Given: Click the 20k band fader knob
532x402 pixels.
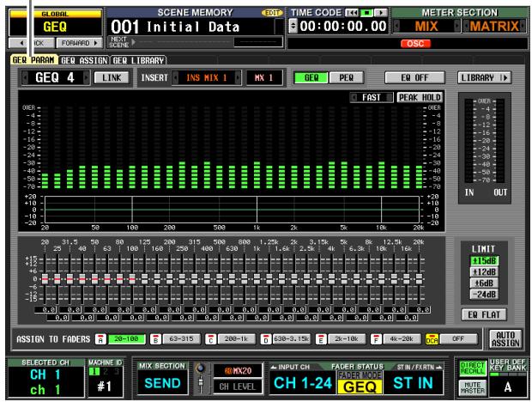Looking at the screenshot, I should (419, 279).
